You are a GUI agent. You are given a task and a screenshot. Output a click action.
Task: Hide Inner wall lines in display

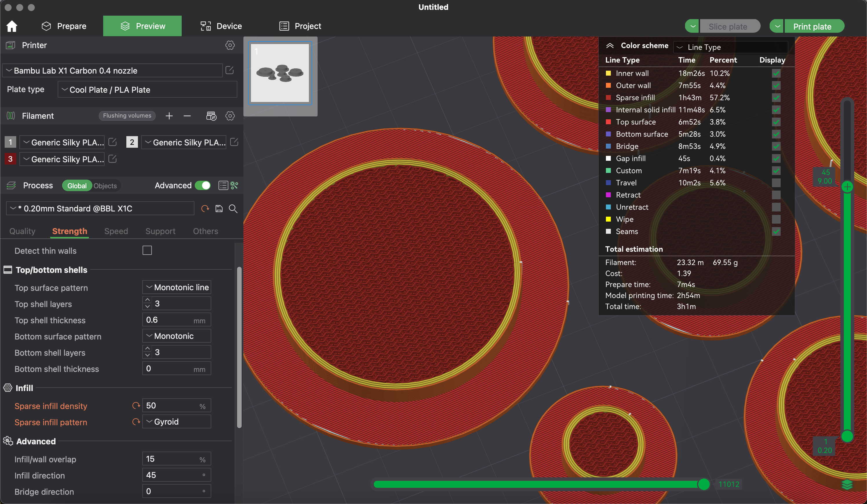coord(776,73)
